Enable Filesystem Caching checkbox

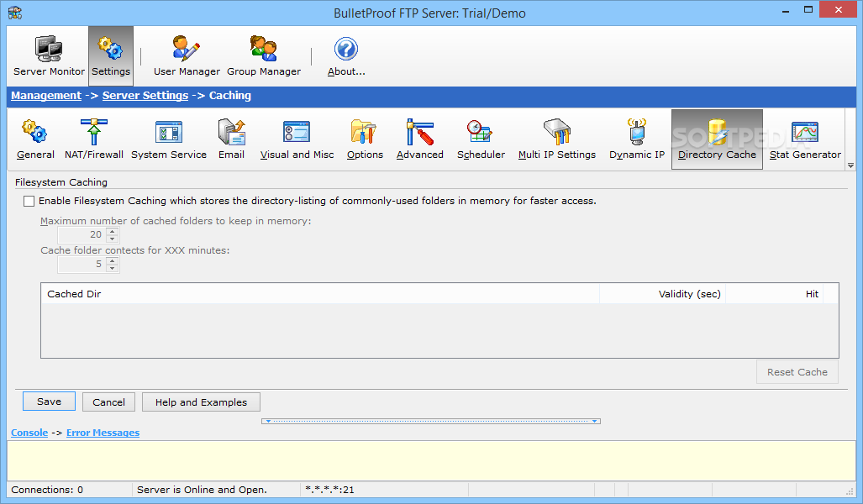[x=29, y=202]
